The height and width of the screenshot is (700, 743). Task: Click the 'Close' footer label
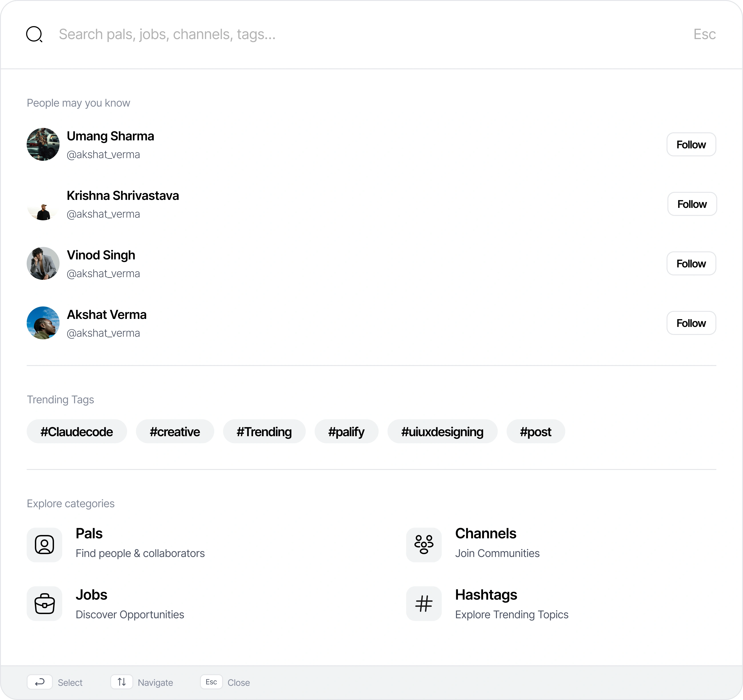point(238,682)
